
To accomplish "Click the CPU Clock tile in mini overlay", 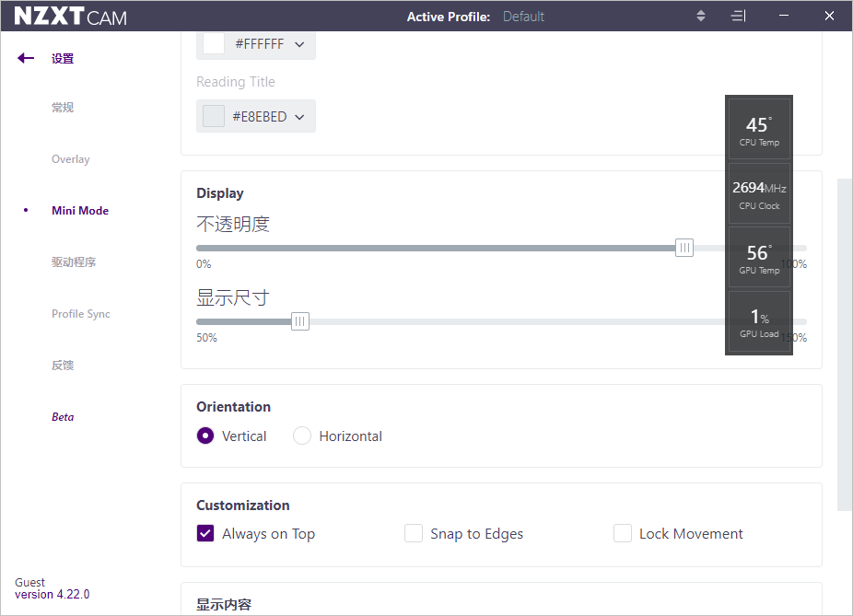I will [759, 194].
